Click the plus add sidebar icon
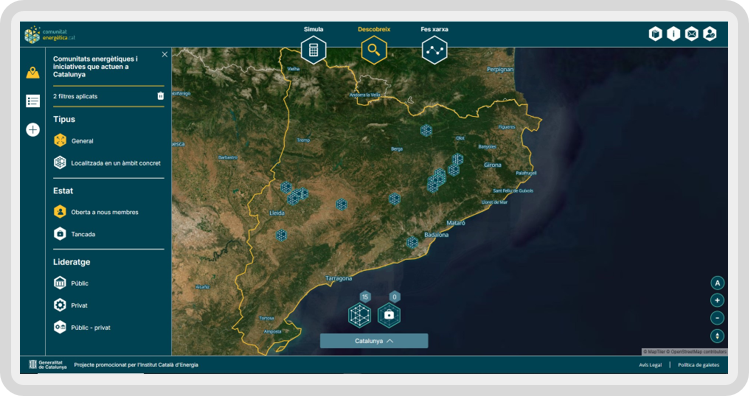This screenshot has height=396, width=749. coord(32,129)
